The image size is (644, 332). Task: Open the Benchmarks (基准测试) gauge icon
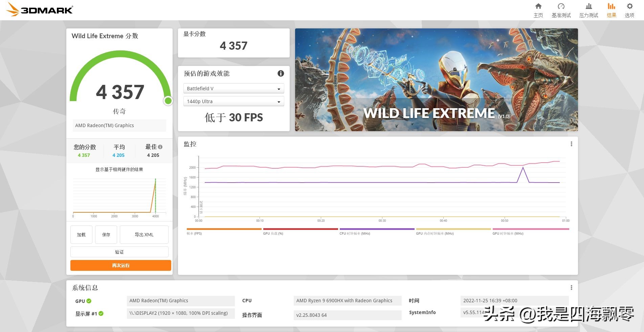pos(561,6)
